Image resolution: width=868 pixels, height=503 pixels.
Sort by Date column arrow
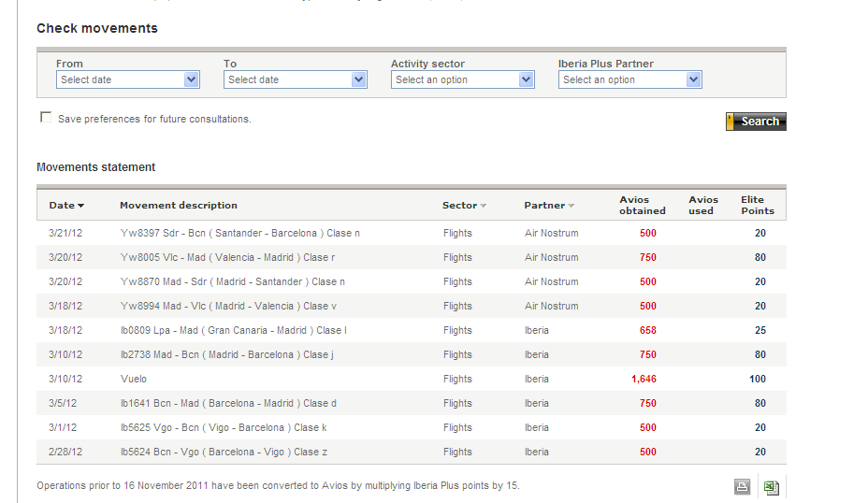coord(80,206)
